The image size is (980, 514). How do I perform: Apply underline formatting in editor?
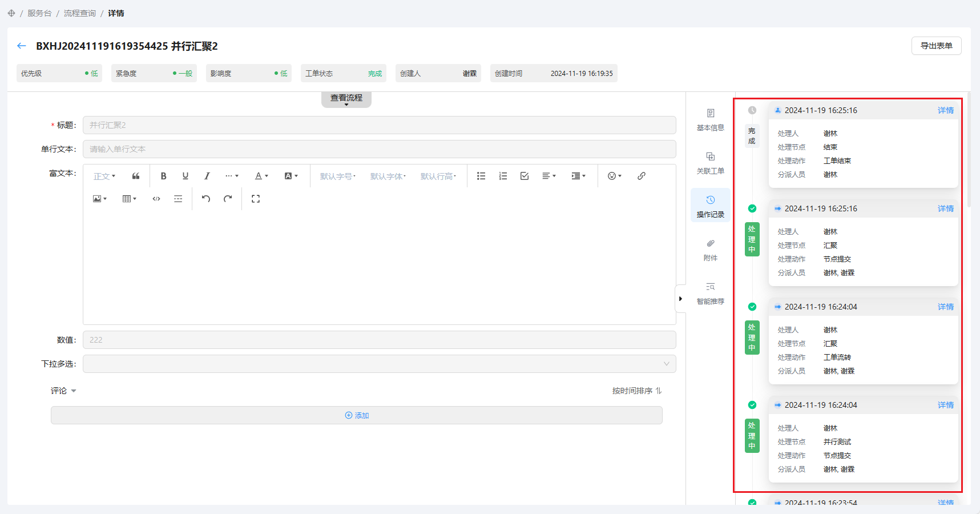(x=185, y=176)
